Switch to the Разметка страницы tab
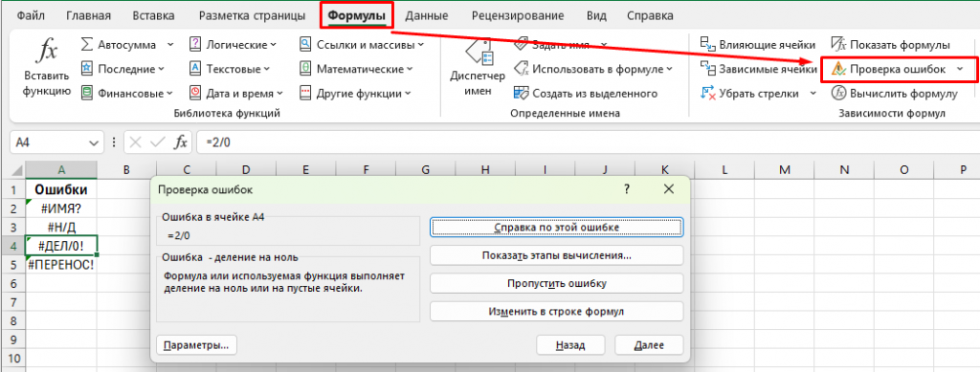The width and height of the screenshot is (980, 372). coord(252,15)
